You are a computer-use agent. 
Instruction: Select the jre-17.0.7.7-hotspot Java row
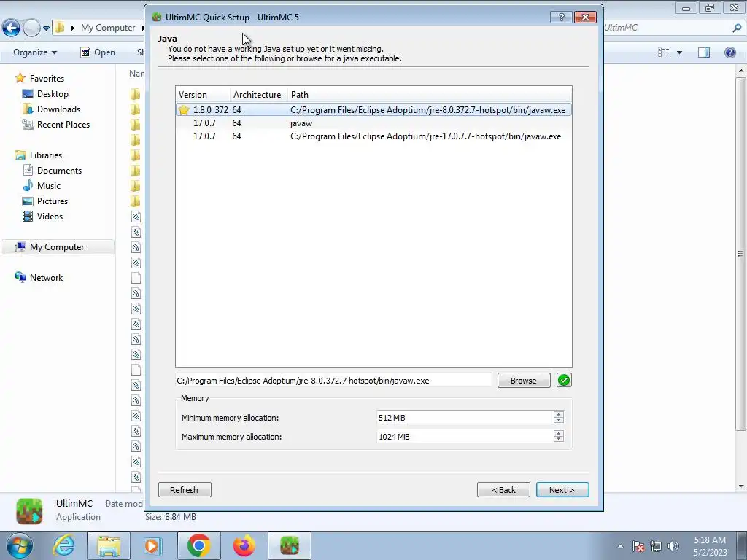[373, 136]
